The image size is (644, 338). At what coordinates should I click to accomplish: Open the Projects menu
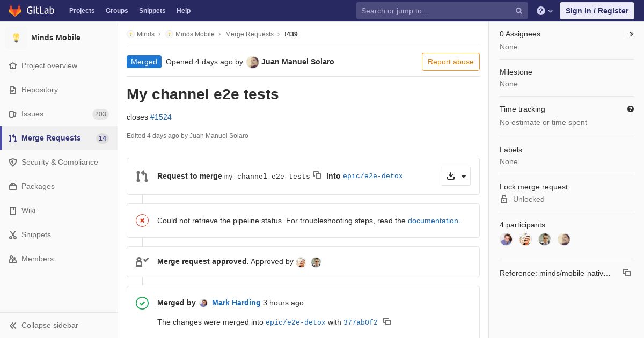pos(82,11)
